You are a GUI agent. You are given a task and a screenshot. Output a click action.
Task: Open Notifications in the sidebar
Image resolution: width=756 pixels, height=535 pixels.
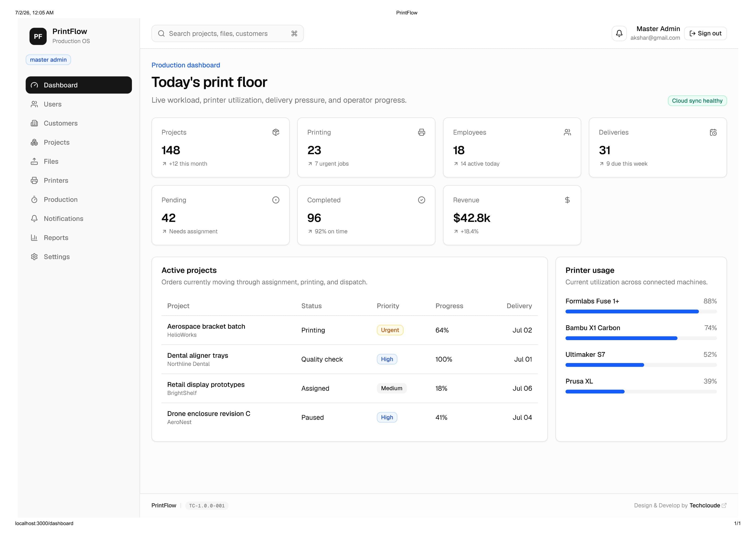(79, 219)
